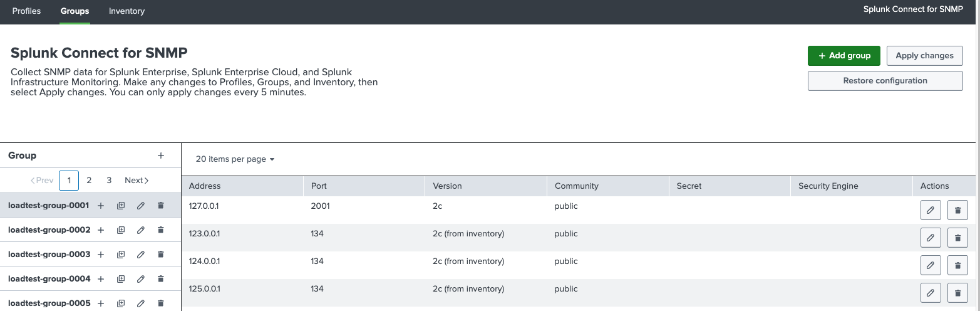Edit loadtest-group-0005 name
This screenshot has height=311, width=980.
pos(141,303)
